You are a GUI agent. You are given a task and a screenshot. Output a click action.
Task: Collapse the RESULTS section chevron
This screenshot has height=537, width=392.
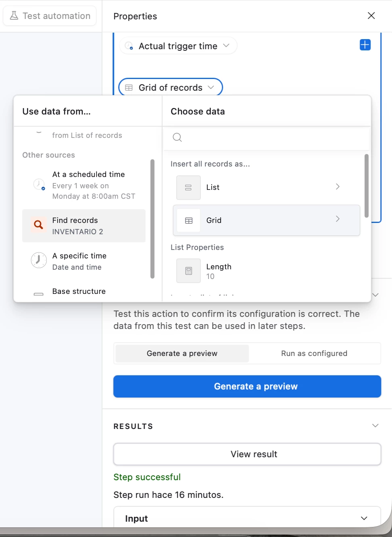[x=375, y=426]
